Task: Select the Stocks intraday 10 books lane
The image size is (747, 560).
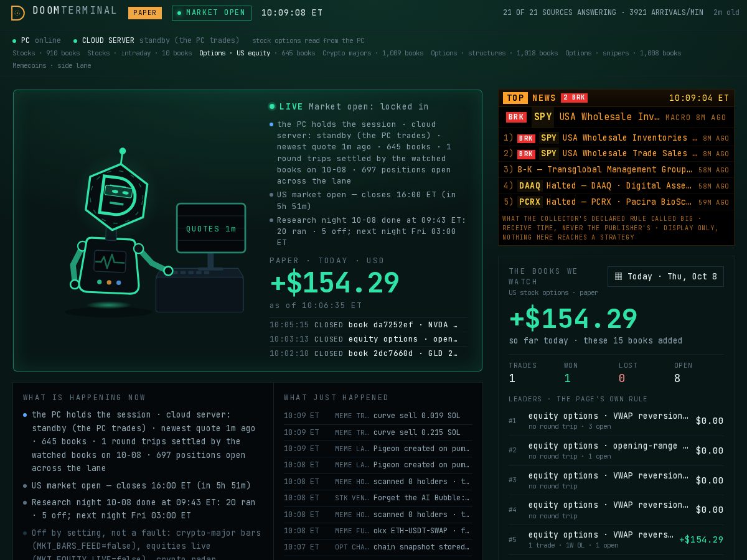Action: pos(139,54)
